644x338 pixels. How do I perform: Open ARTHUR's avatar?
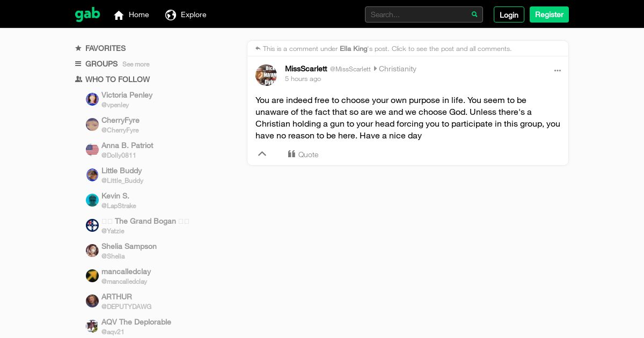[x=92, y=301]
